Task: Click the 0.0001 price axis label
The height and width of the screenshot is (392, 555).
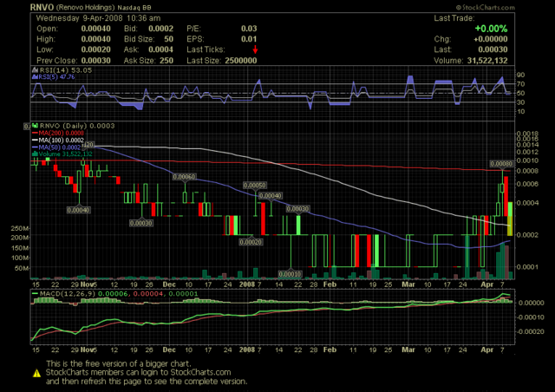Action: point(528,266)
